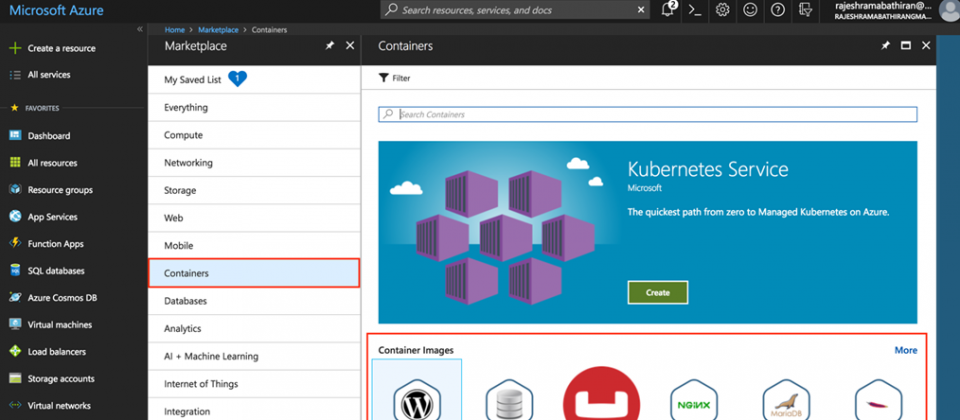Click the Load balancers icon
Image resolution: width=960 pixels, height=420 pixels.
(x=15, y=351)
